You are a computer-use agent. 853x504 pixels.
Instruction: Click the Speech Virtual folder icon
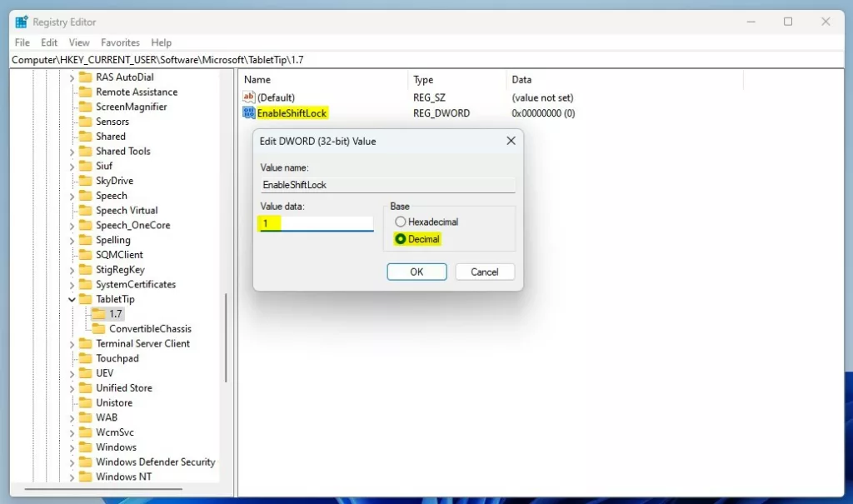tap(86, 210)
